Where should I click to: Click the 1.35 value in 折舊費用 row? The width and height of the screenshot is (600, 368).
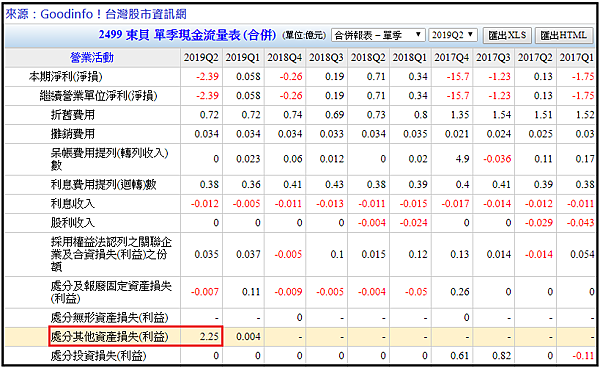pos(460,115)
